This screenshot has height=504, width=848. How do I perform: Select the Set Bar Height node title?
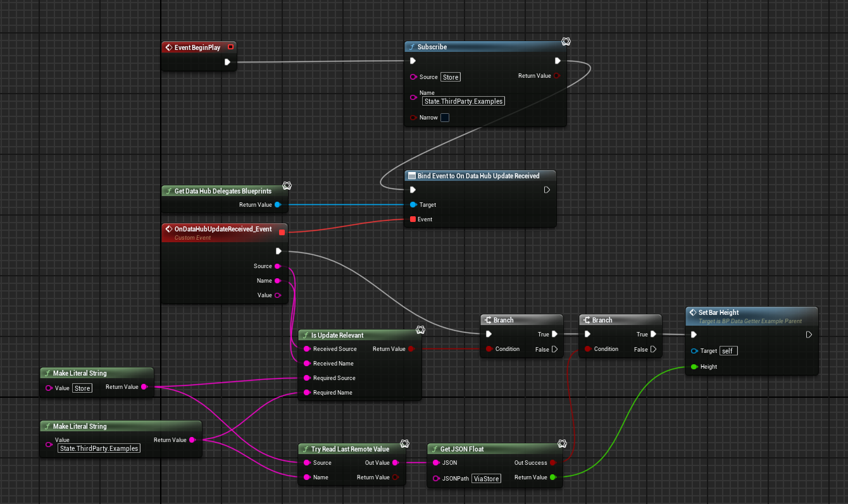718,312
